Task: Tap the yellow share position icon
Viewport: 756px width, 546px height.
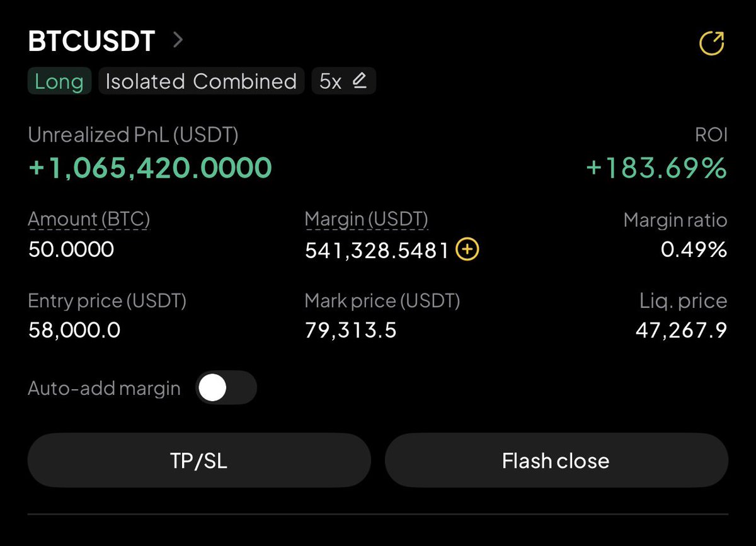Action: coord(712,43)
